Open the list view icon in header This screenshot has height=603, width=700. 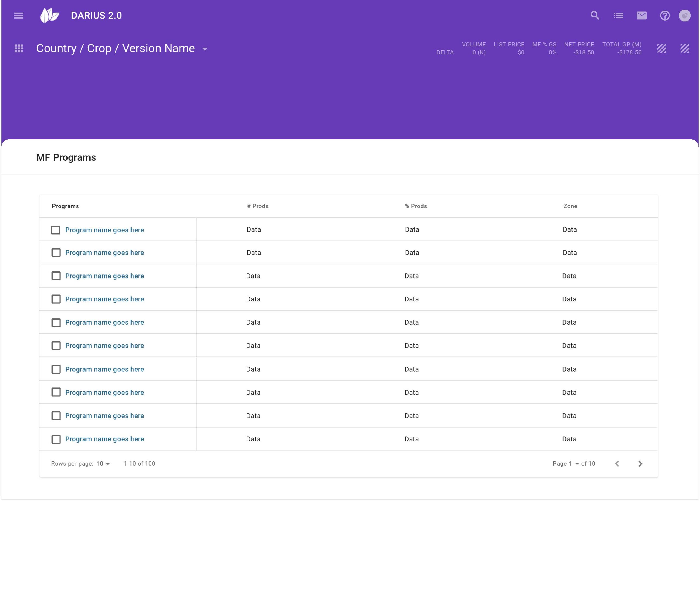(618, 16)
